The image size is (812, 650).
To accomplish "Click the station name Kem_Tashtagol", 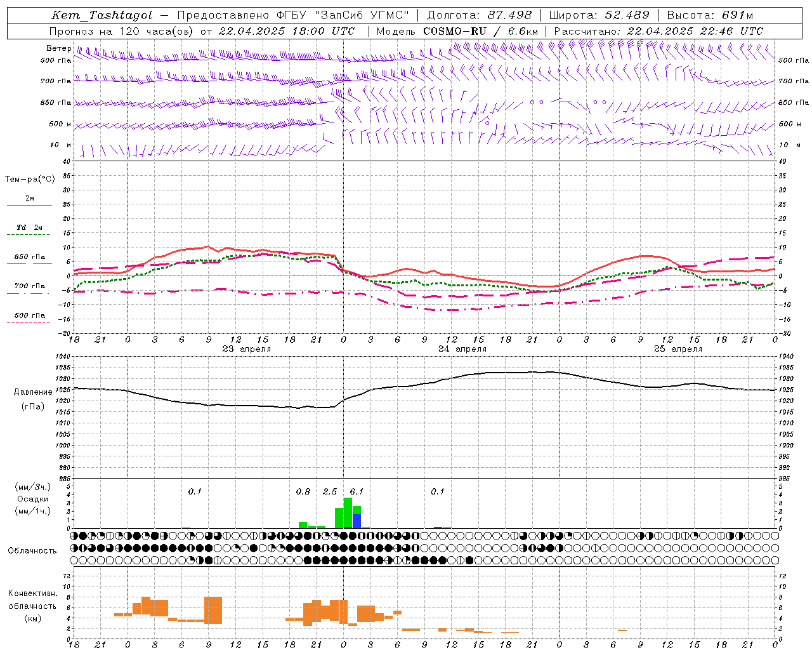I will click(x=101, y=15).
